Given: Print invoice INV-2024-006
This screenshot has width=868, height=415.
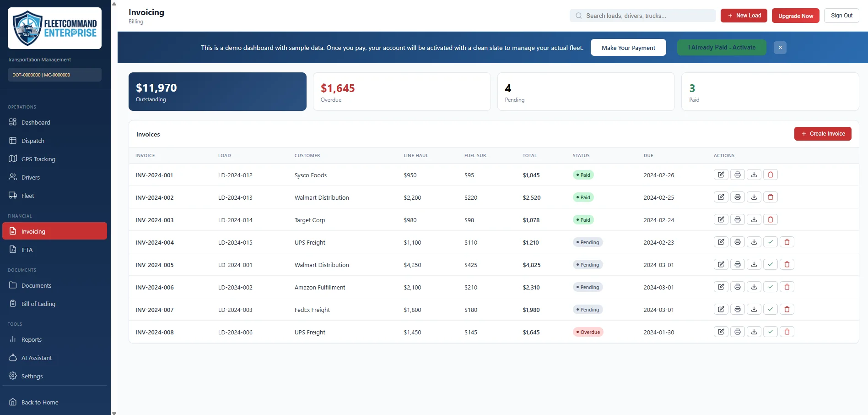Looking at the screenshot, I should point(738,287).
